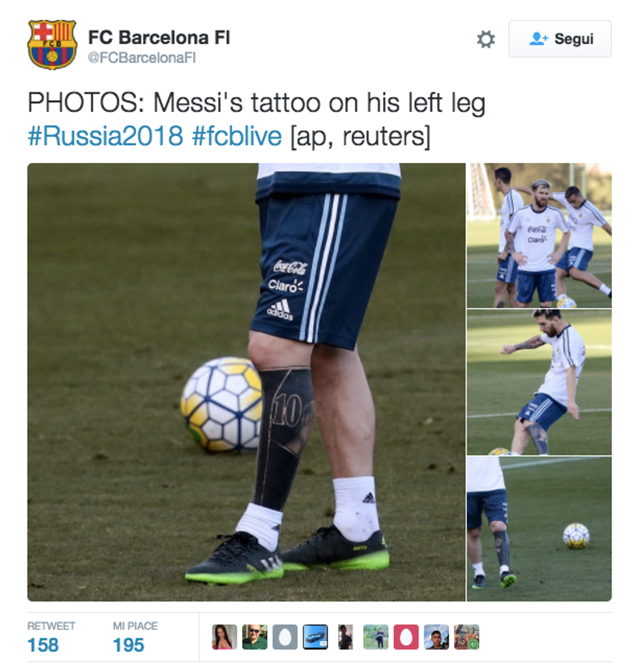Click the blue car avatar
Screen dimensions: 644x667
315,637
